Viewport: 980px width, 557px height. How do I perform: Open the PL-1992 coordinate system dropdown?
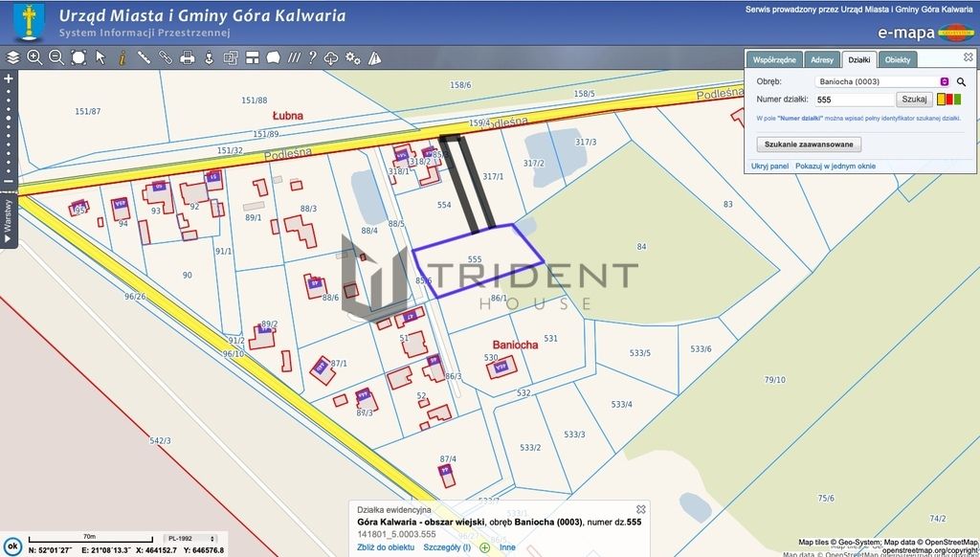190,539
